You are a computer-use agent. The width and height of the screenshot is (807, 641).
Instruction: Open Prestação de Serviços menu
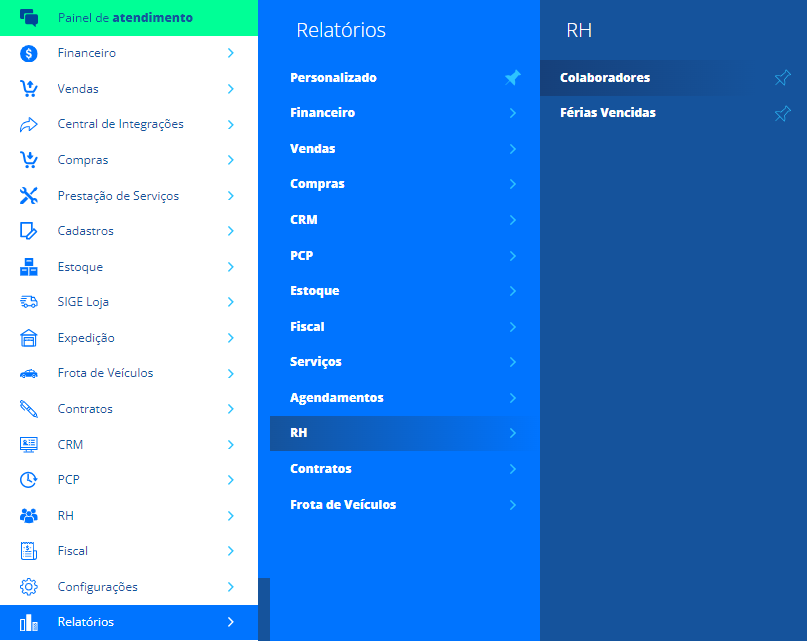point(129,196)
